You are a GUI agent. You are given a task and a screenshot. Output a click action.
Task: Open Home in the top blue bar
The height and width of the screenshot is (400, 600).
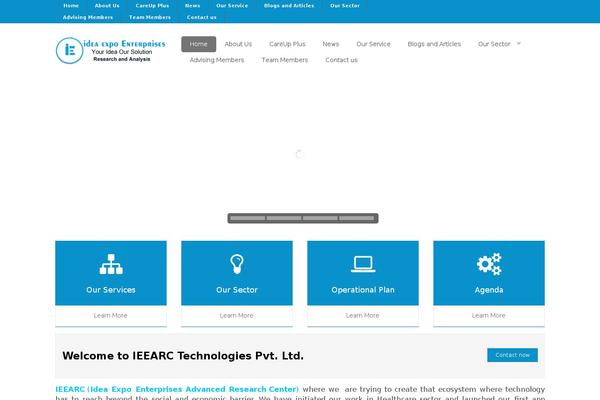(71, 6)
